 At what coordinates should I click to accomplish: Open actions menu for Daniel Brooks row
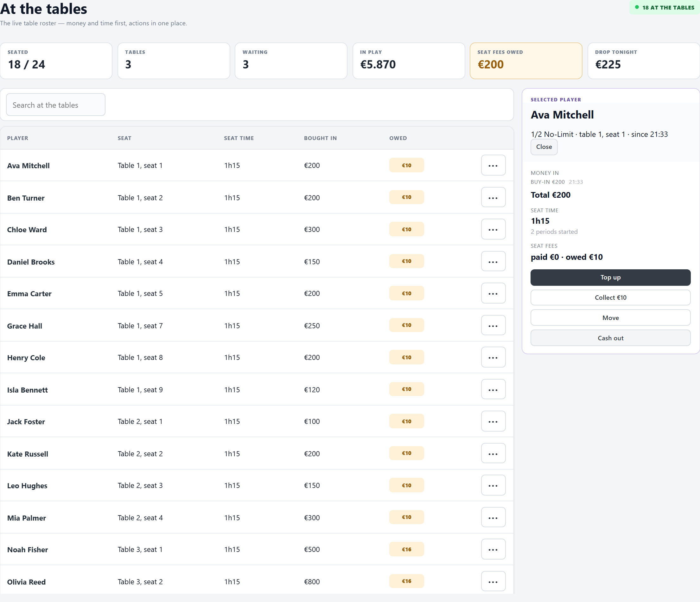(x=493, y=261)
